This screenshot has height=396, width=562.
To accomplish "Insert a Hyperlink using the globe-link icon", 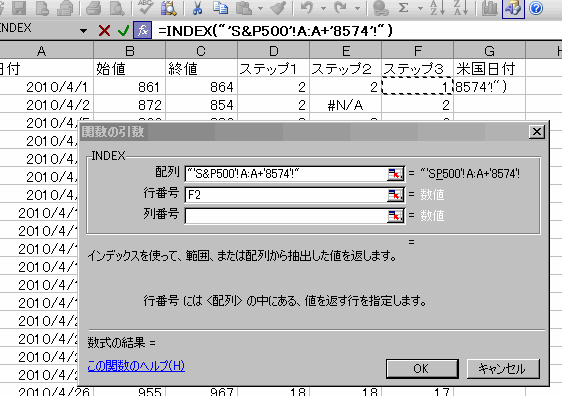I will (x=380, y=8).
